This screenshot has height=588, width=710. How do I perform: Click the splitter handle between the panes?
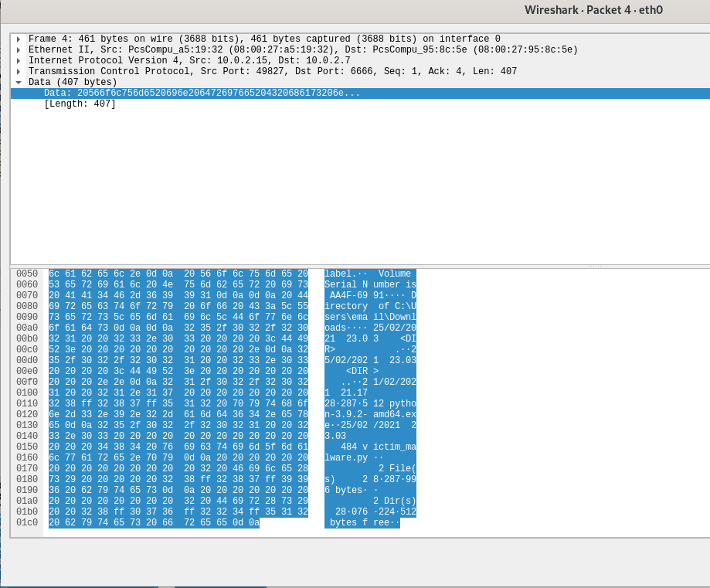tap(593, 266)
